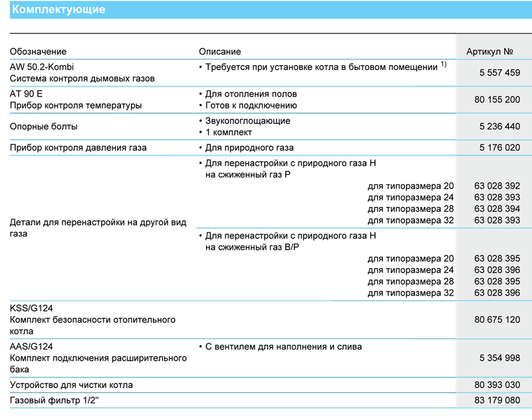This screenshot has width=532, height=420.
Task: Select 63 028 393 in the типоразмера 32 row
Action: tap(497, 220)
